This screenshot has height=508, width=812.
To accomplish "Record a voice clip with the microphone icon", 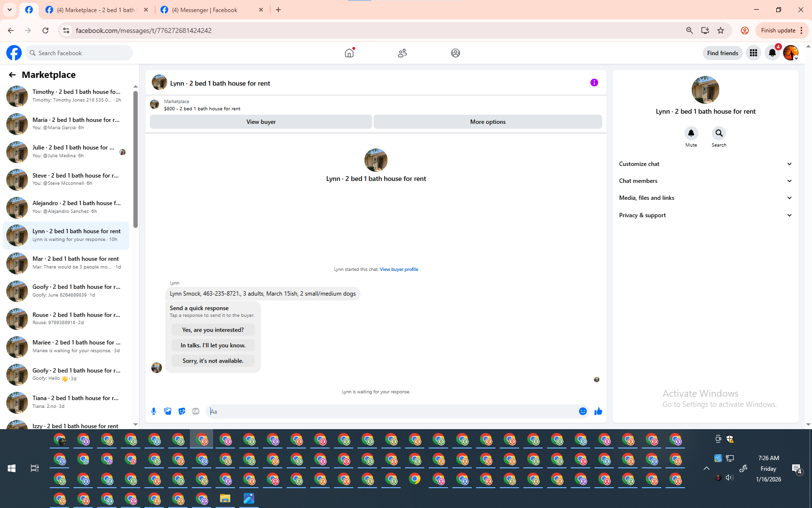I will [154, 411].
